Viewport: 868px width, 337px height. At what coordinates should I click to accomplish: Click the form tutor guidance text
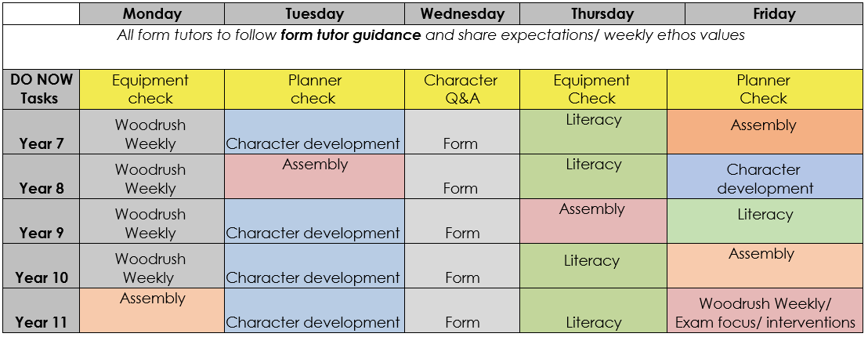pos(351,35)
